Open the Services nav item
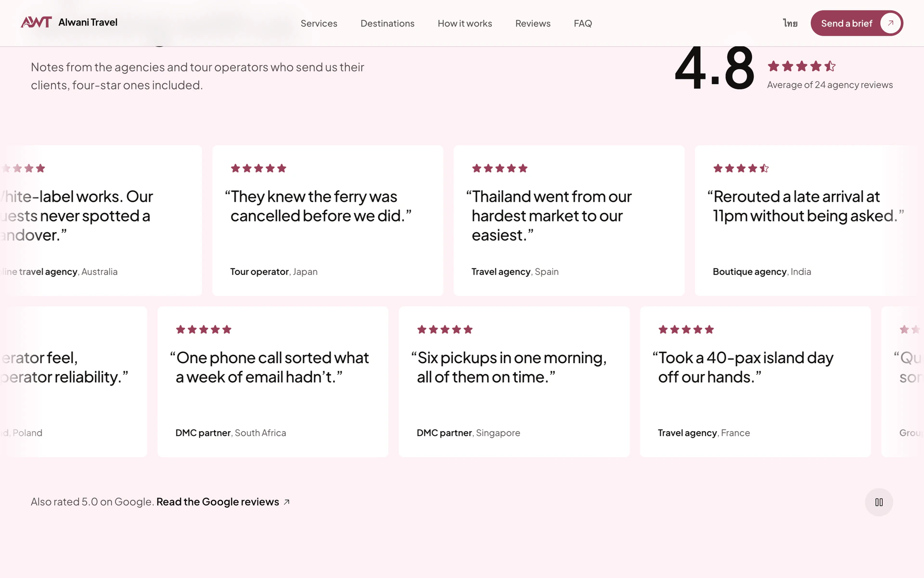 (x=319, y=23)
